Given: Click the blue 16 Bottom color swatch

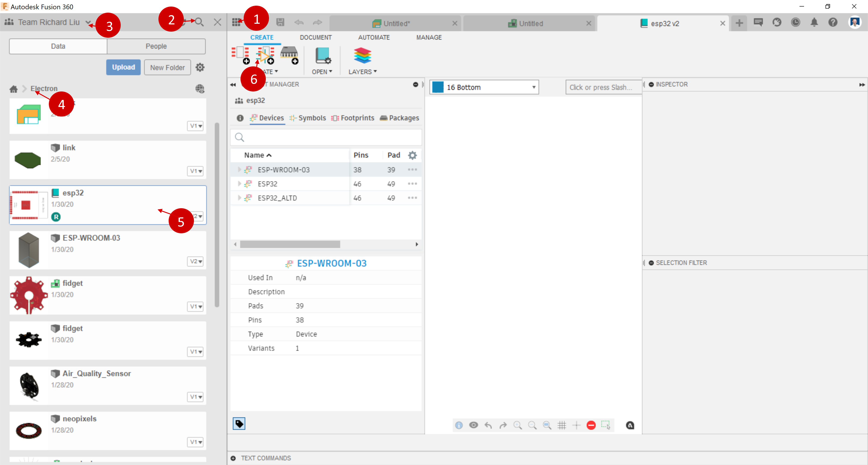Looking at the screenshot, I should [438, 87].
